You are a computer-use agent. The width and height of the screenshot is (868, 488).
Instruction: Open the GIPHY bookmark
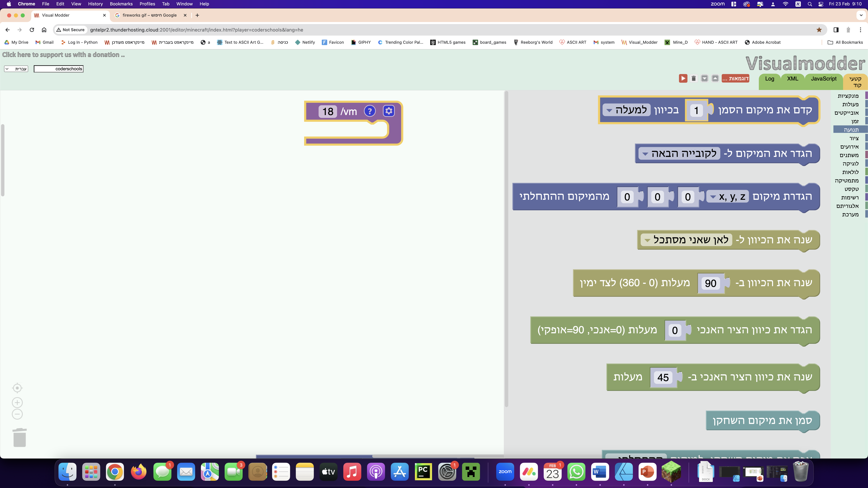pyautogui.click(x=361, y=42)
